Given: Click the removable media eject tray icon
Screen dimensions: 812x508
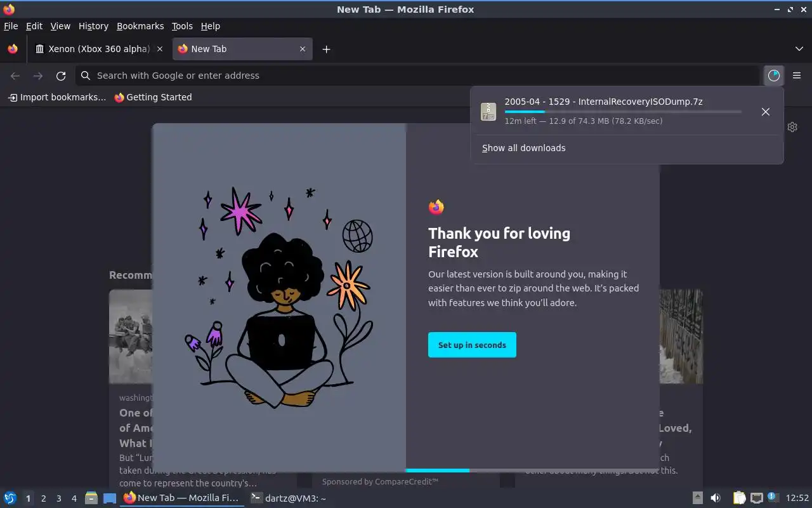Looking at the screenshot, I should (697, 498).
